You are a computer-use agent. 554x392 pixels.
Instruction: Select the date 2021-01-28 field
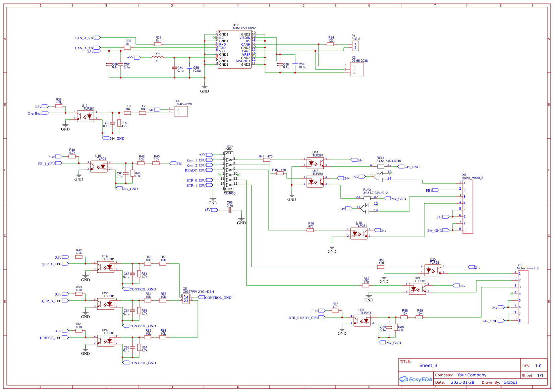[x=462, y=382]
